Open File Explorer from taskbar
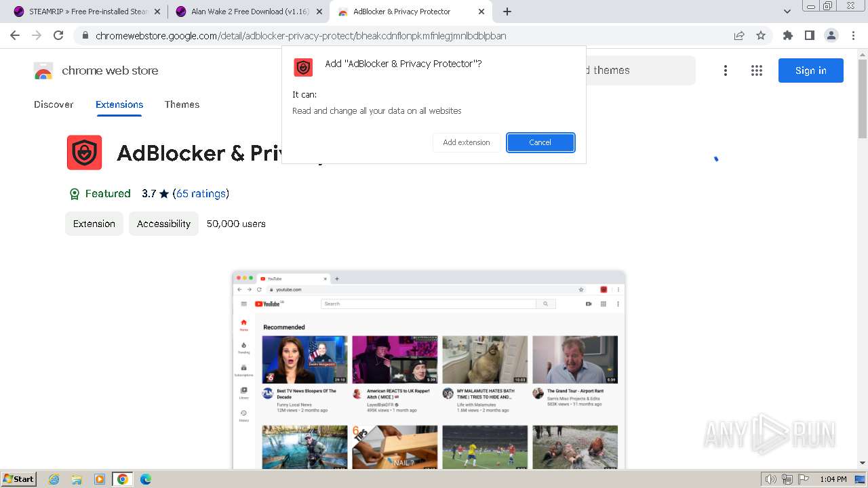The height and width of the screenshot is (488, 868). [77, 479]
